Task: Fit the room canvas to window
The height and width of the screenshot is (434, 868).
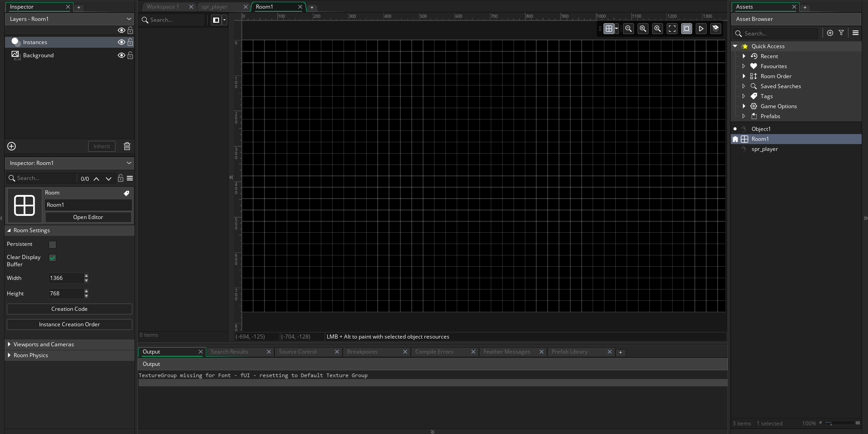Action: point(672,29)
